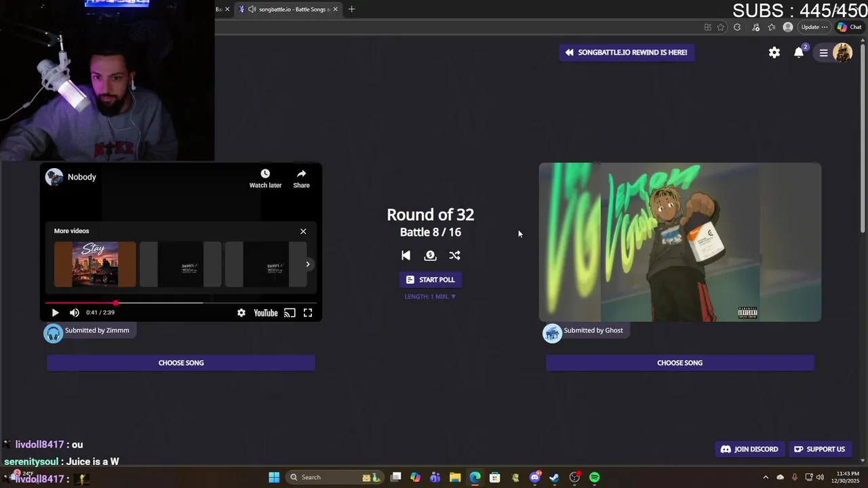Close the songbattle.io tab
868x488 pixels.
coord(335,9)
